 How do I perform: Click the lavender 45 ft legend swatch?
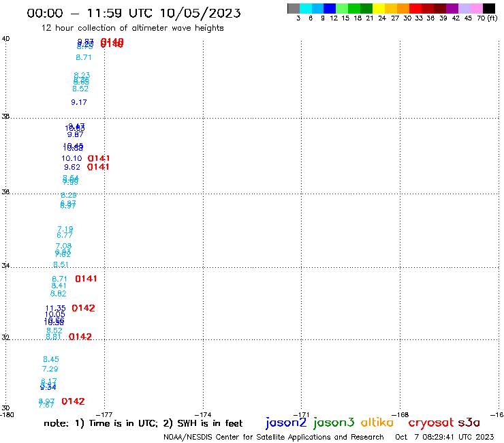[464, 8]
